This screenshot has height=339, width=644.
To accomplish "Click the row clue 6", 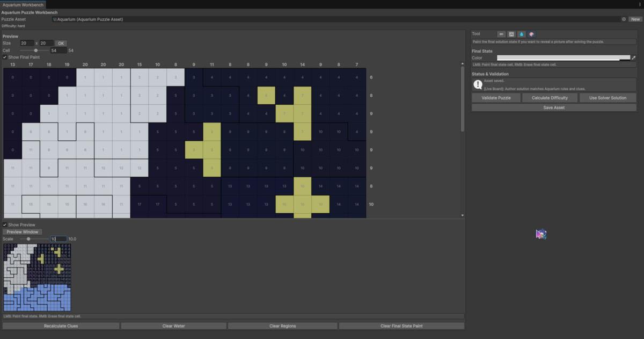I will pyautogui.click(x=371, y=77).
